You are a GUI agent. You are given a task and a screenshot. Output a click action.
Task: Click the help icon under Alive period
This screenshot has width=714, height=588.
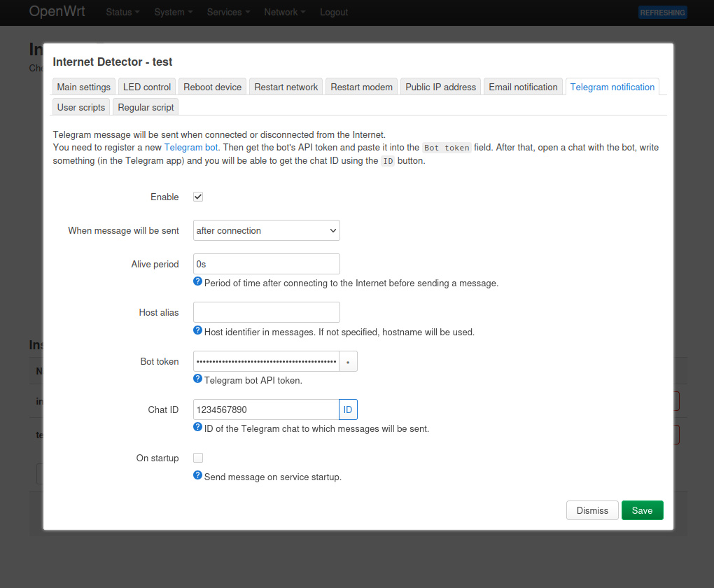click(x=198, y=282)
